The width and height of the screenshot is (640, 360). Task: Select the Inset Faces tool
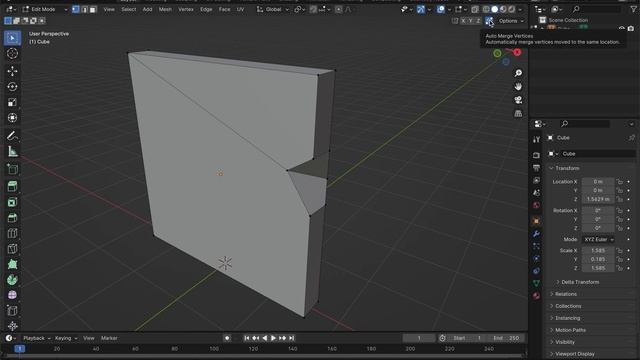point(12,202)
